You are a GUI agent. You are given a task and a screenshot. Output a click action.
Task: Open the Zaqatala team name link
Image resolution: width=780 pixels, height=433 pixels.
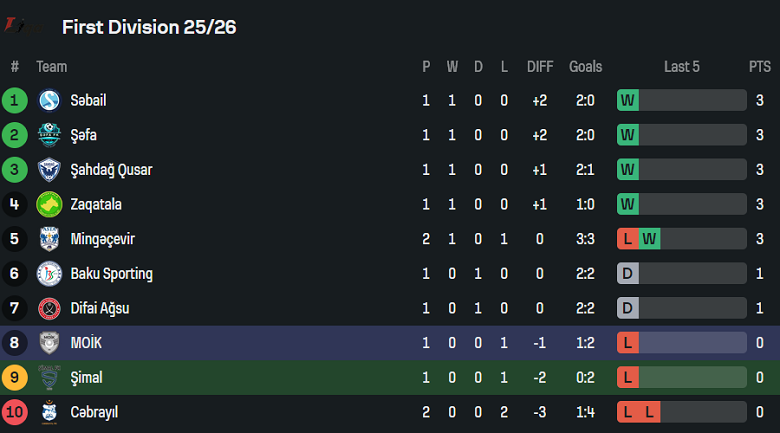(x=97, y=204)
